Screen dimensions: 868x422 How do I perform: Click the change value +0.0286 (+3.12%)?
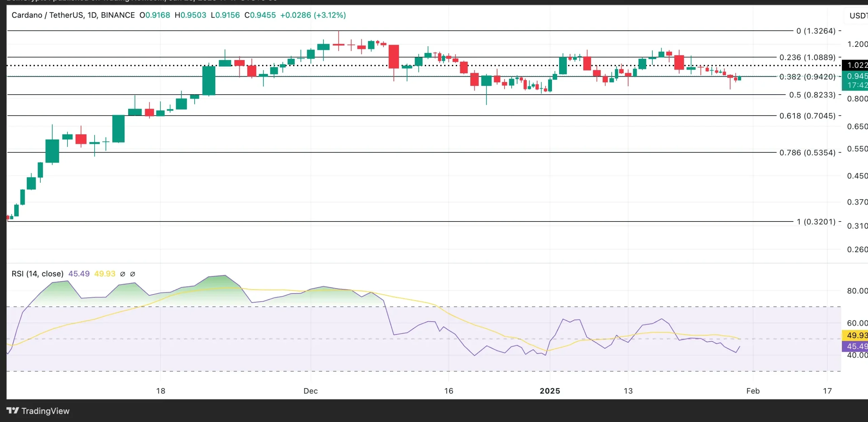tap(313, 15)
